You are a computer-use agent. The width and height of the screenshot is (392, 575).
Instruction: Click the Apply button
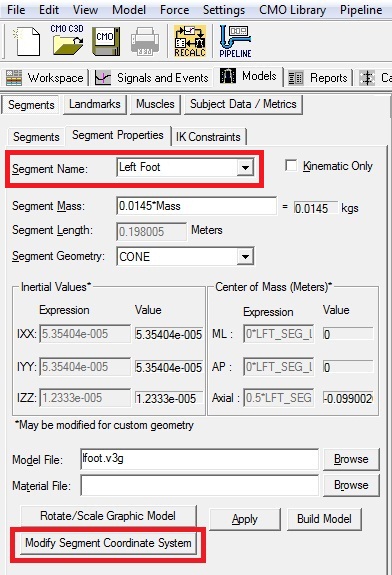click(x=245, y=519)
